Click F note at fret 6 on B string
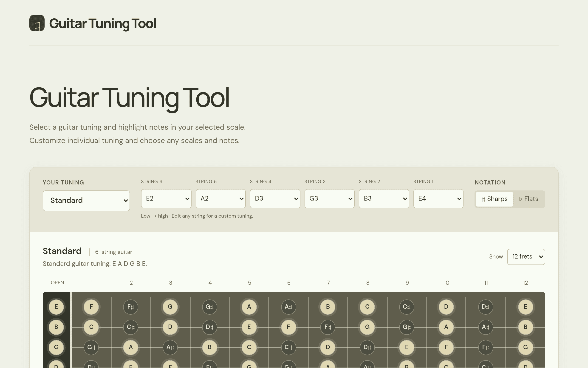This screenshot has width=588, height=368. (288, 327)
